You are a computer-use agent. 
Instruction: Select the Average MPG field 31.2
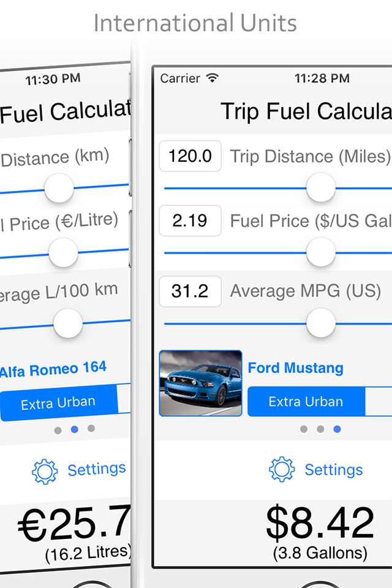tap(190, 292)
